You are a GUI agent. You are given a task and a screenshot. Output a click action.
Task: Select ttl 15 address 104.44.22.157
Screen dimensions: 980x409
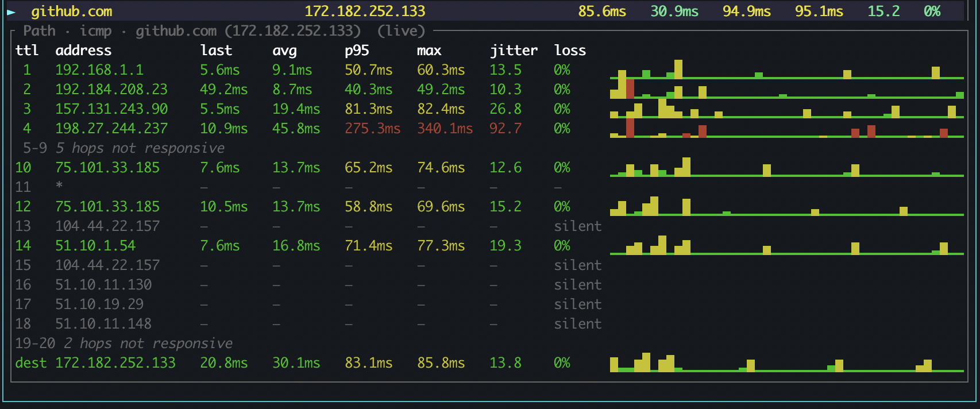tap(107, 265)
